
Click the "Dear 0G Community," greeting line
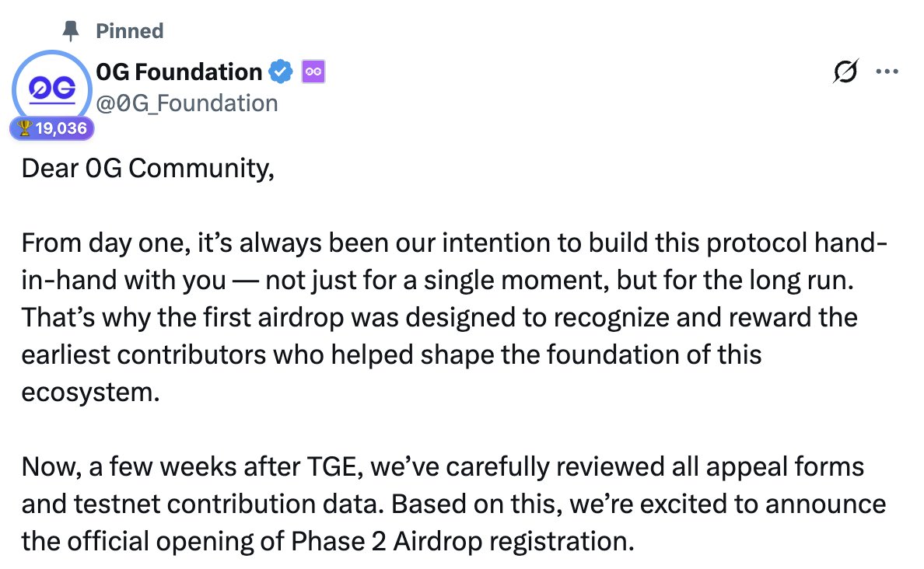click(x=148, y=169)
